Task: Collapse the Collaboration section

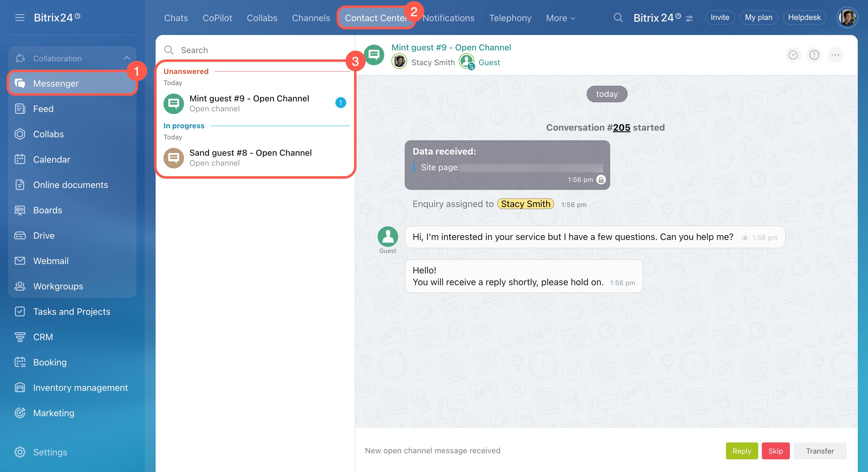Action: [126, 58]
